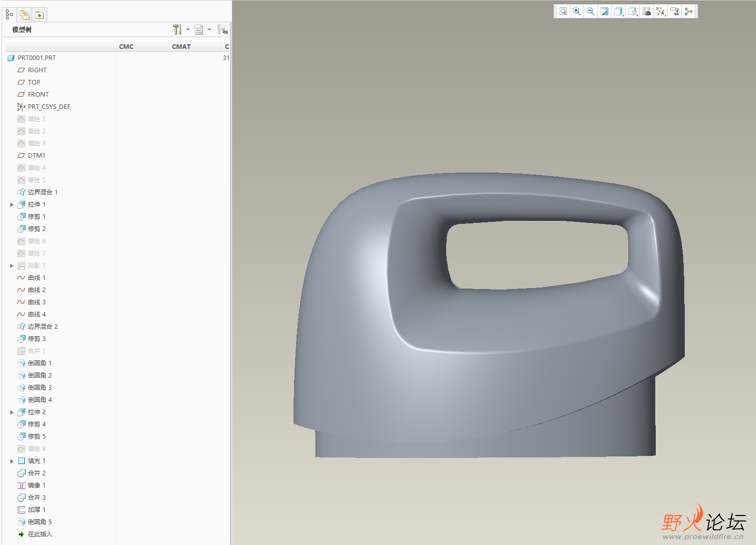This screenshot has width=756, height=545.
Task: Select hidden sketch 草绘 8
Action: point(37,449)
